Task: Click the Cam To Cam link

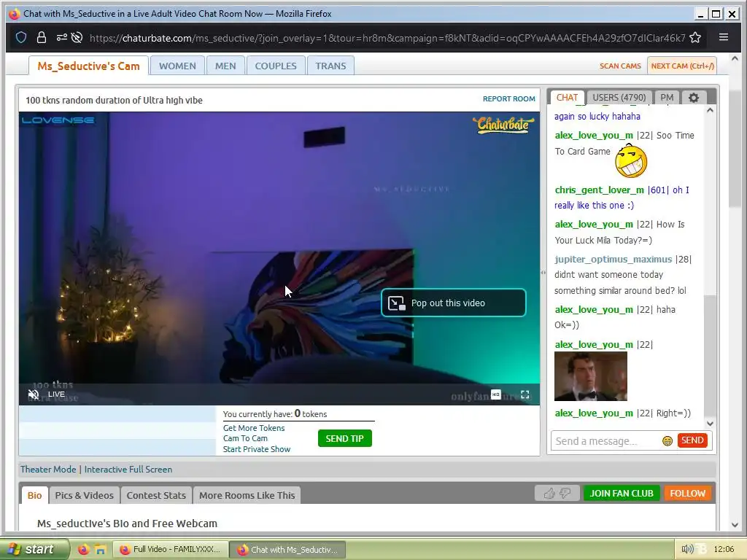Action: [x=245, y=438]
